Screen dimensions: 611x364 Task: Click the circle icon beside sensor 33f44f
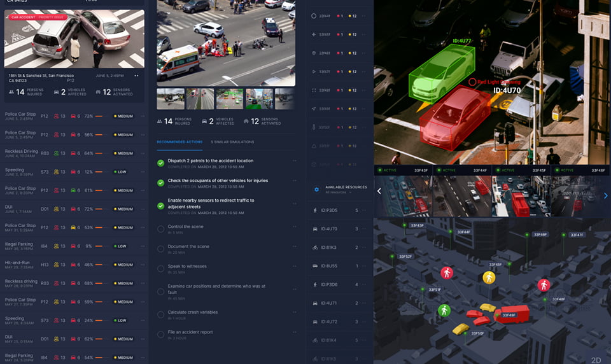pos(314,16)
